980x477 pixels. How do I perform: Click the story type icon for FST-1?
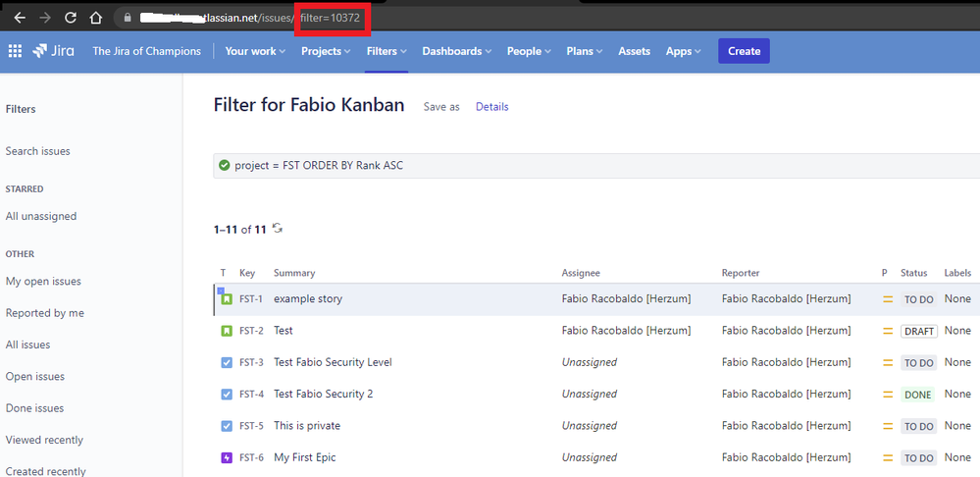coord(227,298)
